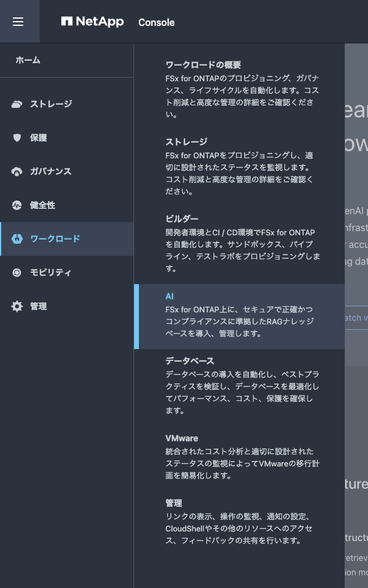368x588 pixels.
Task: Open the 保護 menu label
Action: tap(38, 138)
